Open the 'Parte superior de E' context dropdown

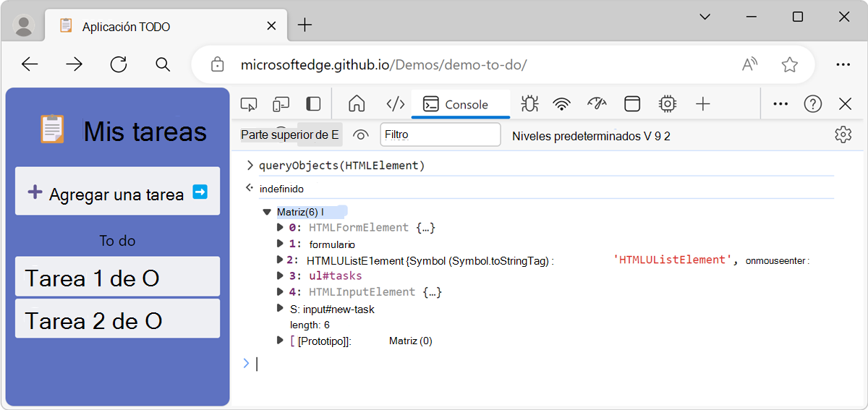(290, 134)
